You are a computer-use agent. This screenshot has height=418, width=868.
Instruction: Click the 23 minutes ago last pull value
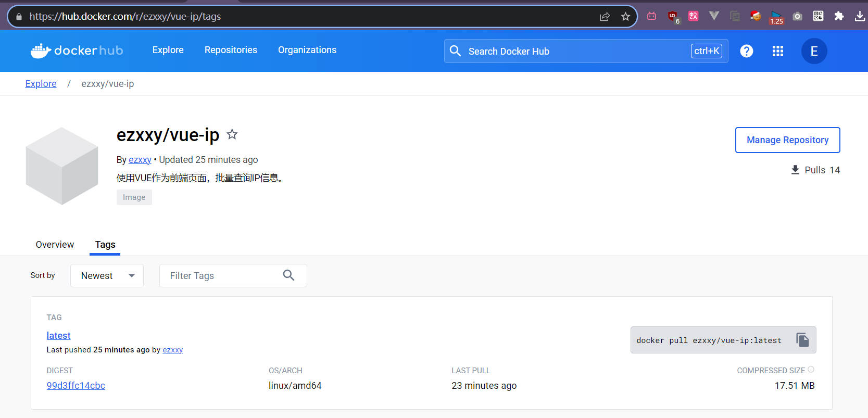[x=484, y=386]
